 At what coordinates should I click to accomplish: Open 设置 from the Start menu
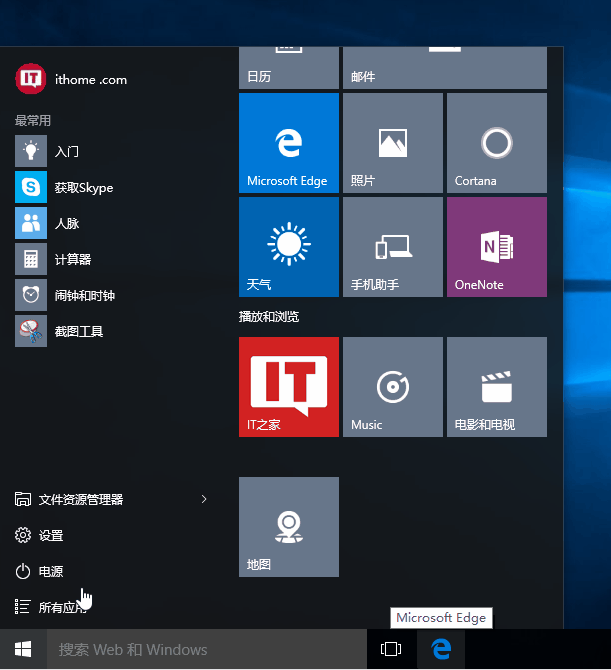[50, 535]
